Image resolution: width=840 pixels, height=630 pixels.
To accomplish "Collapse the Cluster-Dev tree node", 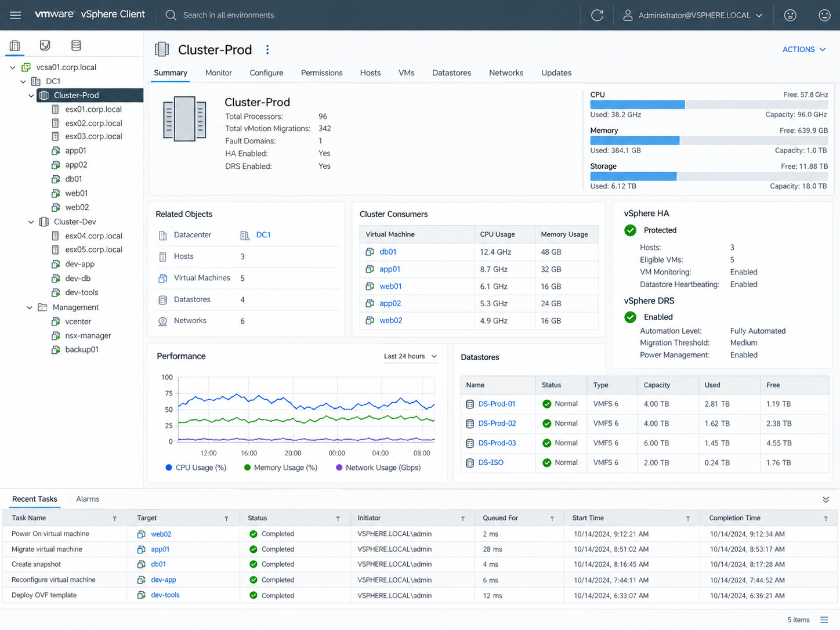I will [31, 222].
